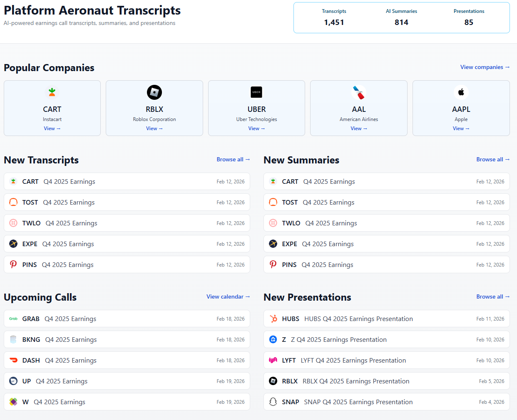The height and width of the screenshot is (420, 517).
Task: Click the Instacart carrot logo in CART card
Action: pos(52,92)
